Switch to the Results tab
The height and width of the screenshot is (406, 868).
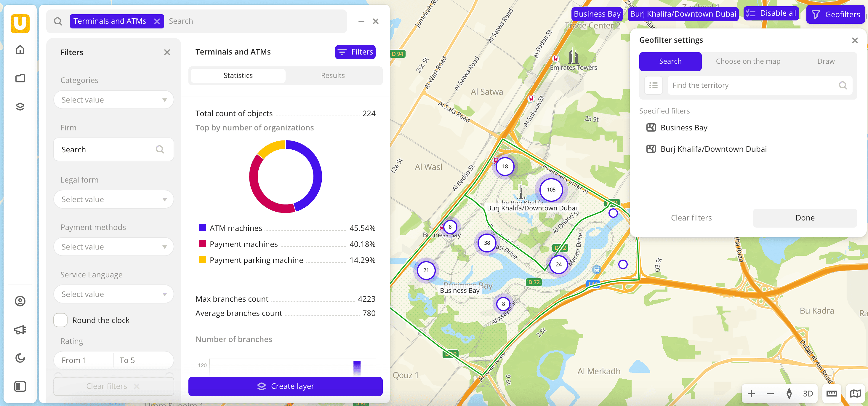point(333,76)
